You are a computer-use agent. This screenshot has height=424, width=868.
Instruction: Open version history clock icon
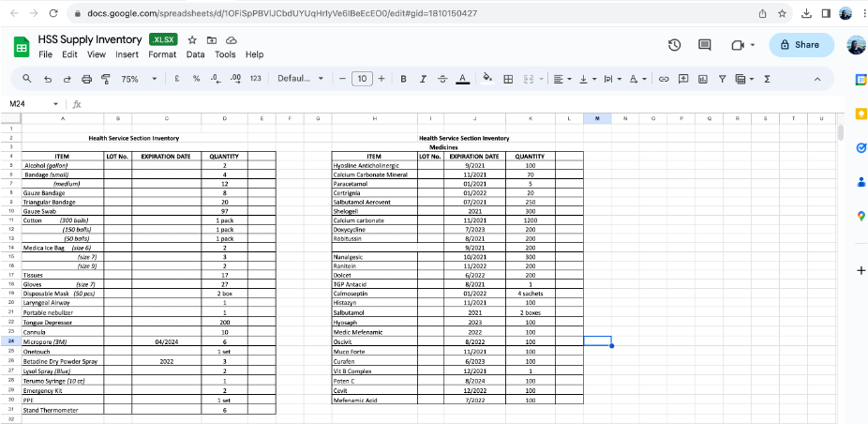pos(674,45)
